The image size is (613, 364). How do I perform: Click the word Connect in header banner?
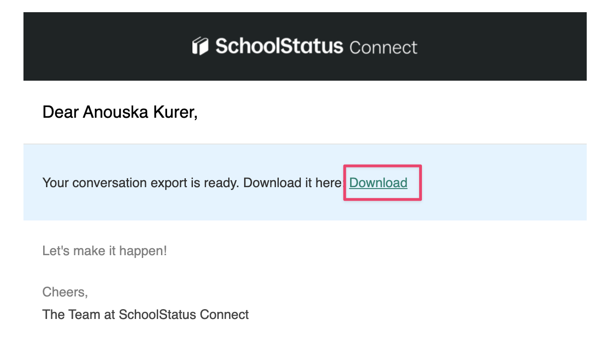[x=383, y=47]
